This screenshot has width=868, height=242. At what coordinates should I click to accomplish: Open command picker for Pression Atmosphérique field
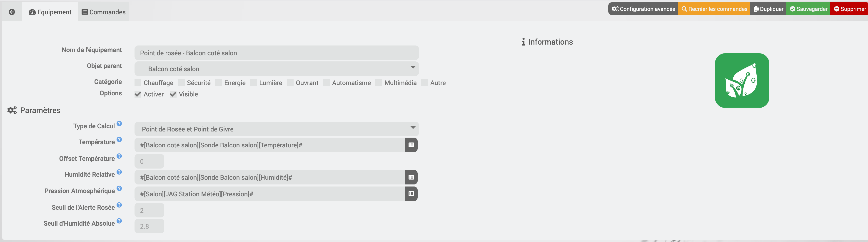tap(411, 194)
